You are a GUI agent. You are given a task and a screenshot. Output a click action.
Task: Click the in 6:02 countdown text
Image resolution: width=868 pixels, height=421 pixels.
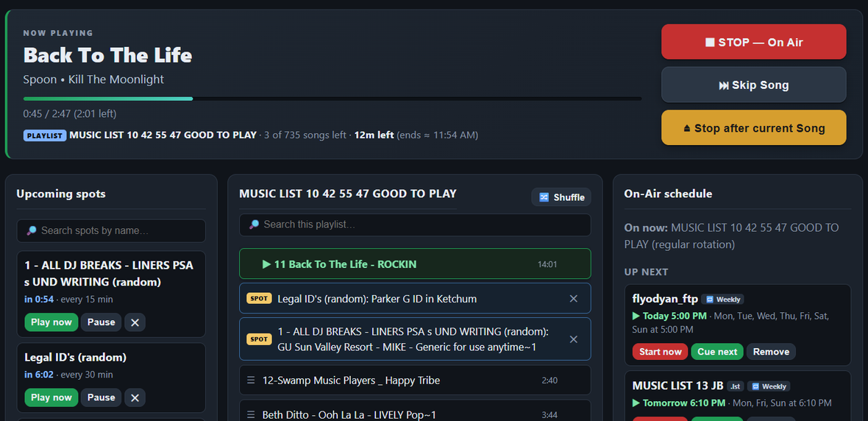point(39,375)
